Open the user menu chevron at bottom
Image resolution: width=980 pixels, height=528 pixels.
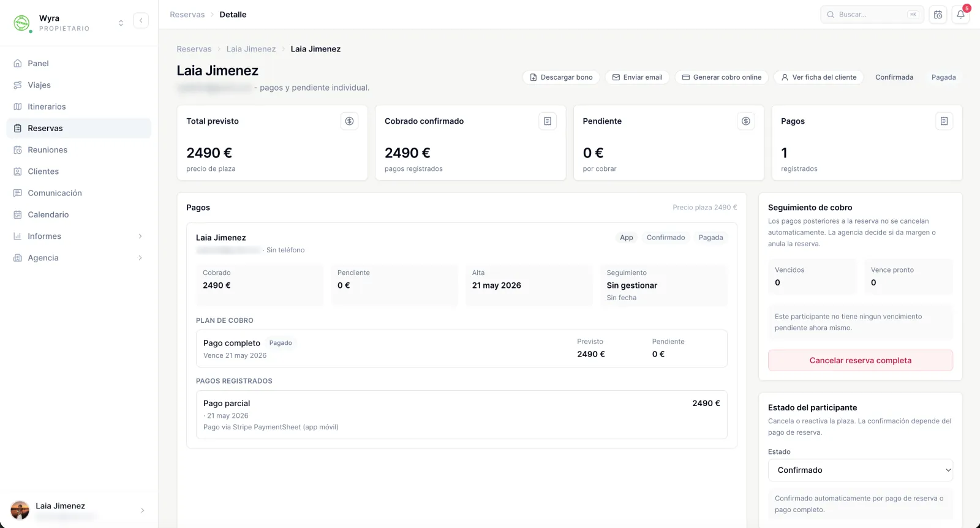tap(143, 510)
